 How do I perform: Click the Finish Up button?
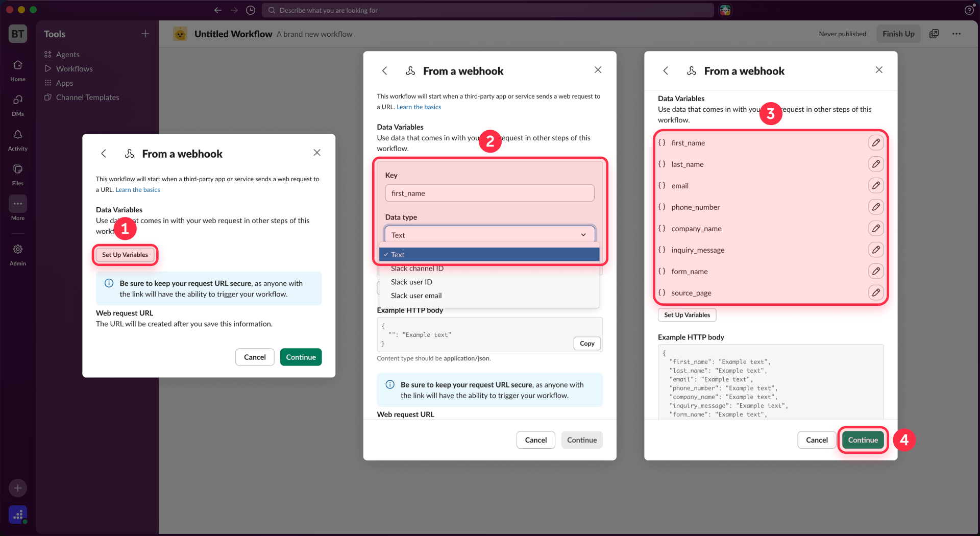898,34
